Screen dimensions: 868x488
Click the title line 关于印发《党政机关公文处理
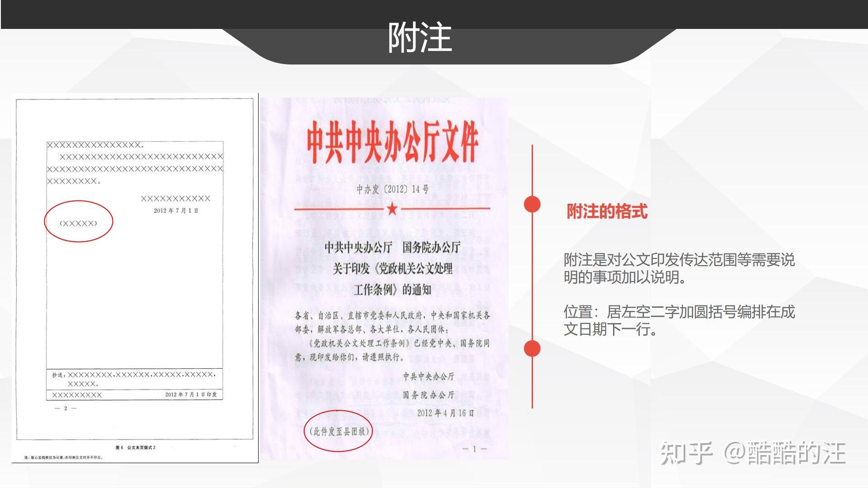pyautogui.click(x=392, y=269)
